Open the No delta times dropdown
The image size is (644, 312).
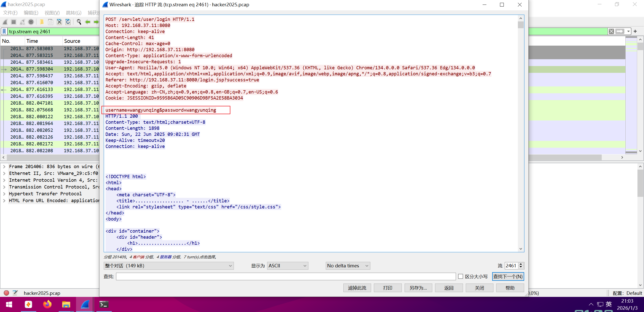(x=348, y=266)
